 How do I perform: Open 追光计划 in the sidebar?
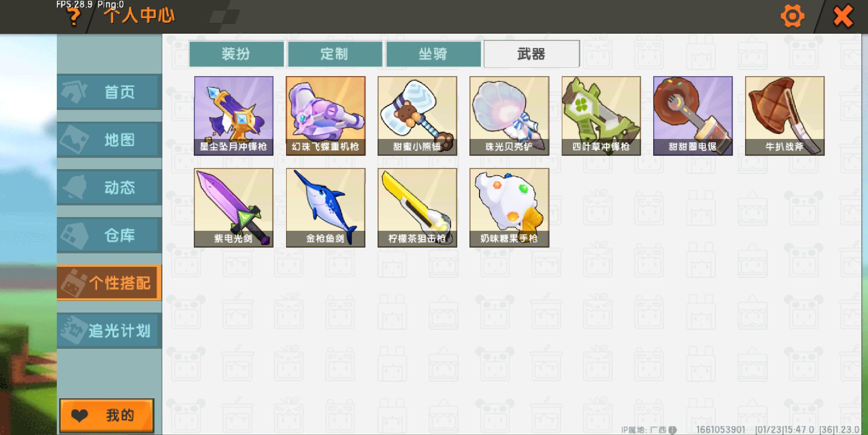(x=109, y=331)
